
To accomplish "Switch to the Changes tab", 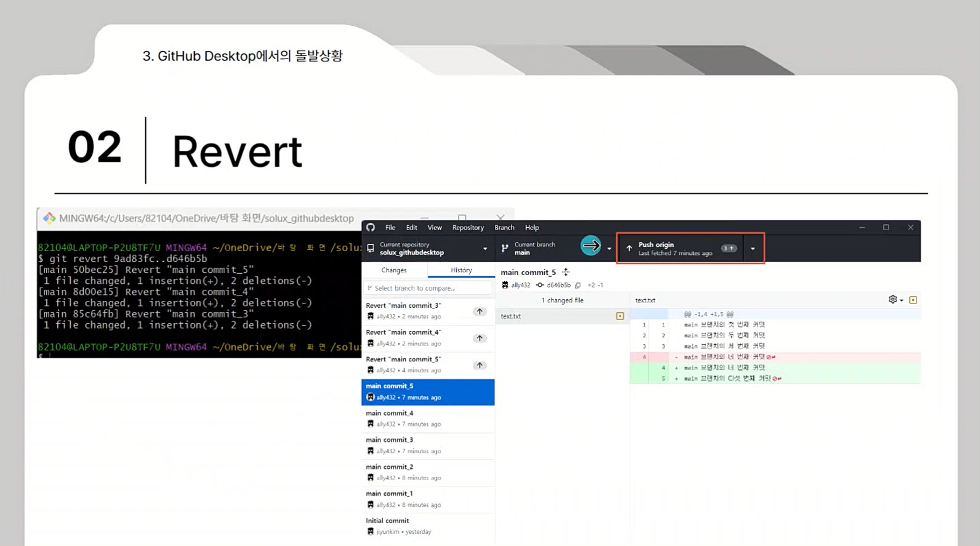I will click(x=394, y=270).
